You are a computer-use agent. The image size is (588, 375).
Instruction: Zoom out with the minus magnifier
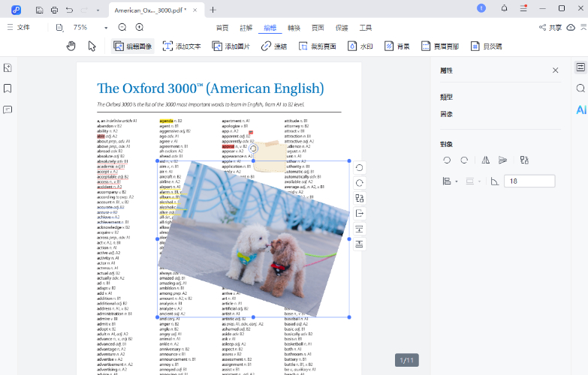[x=122, y=27]
